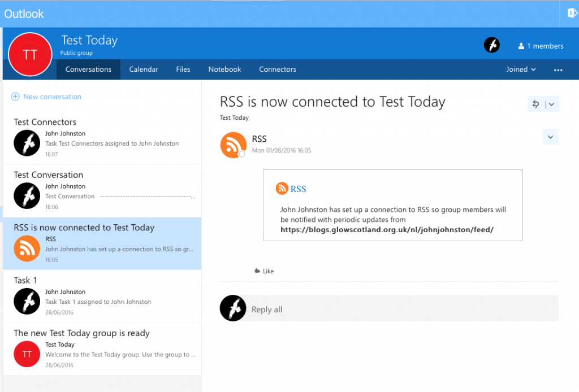
Task: Open SharePoint icon in top bar
Action: pos(572,14)
